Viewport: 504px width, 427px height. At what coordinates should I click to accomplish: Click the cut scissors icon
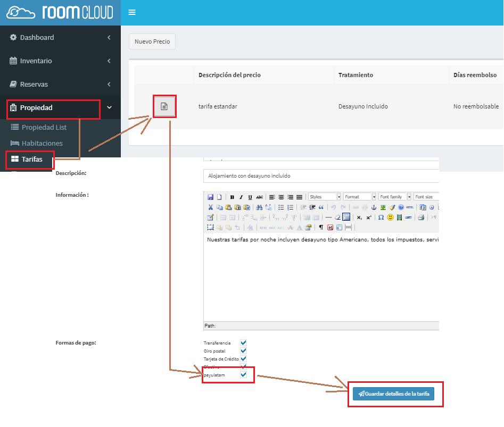210,207
